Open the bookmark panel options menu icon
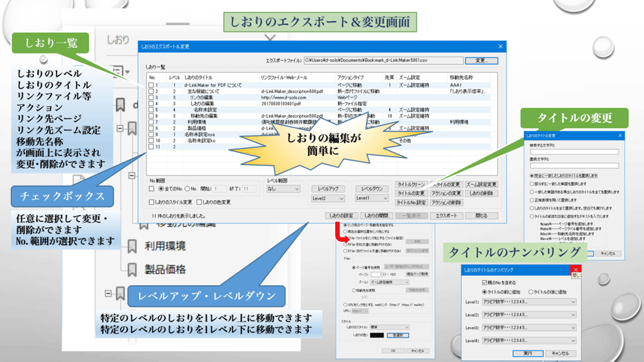644x362 pixels. tap(118, 71)
